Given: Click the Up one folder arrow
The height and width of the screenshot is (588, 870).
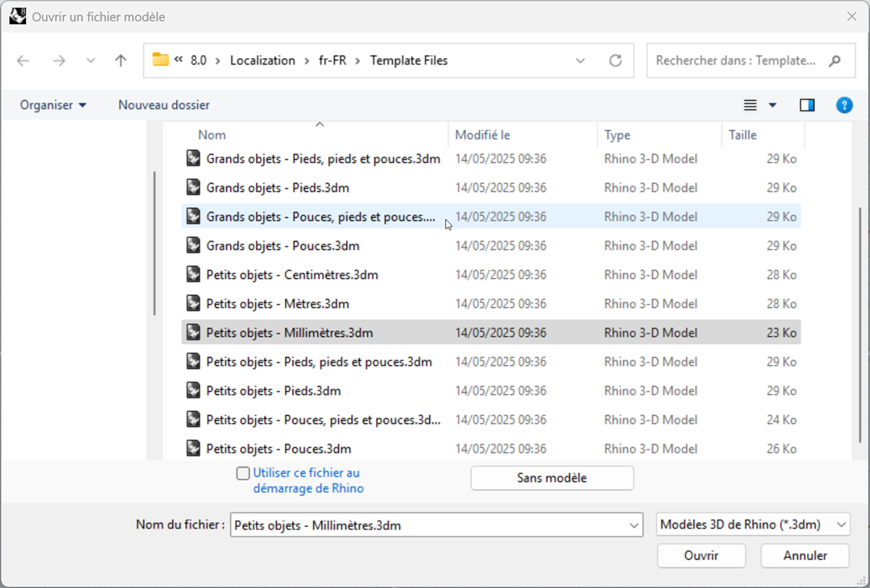Looking at the screenshot, I should point(121,61).
